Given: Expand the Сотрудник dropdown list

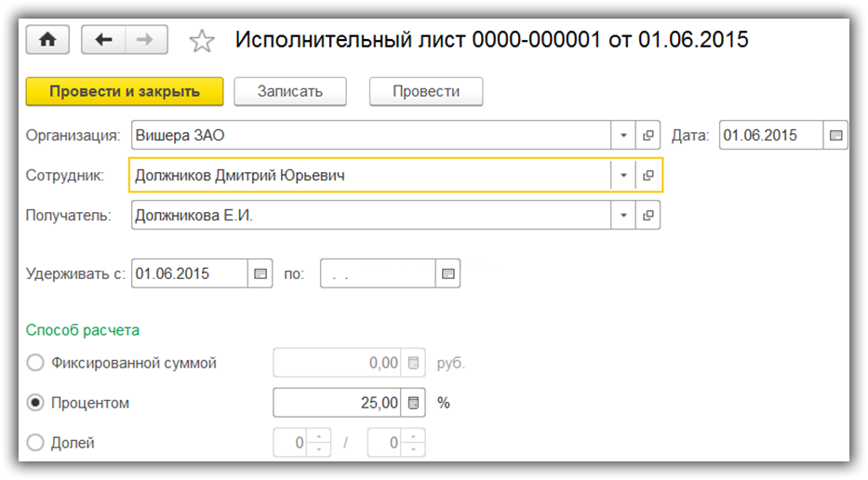Looking at the screenshot, I should pyautogui.click(x=623, y=176).
